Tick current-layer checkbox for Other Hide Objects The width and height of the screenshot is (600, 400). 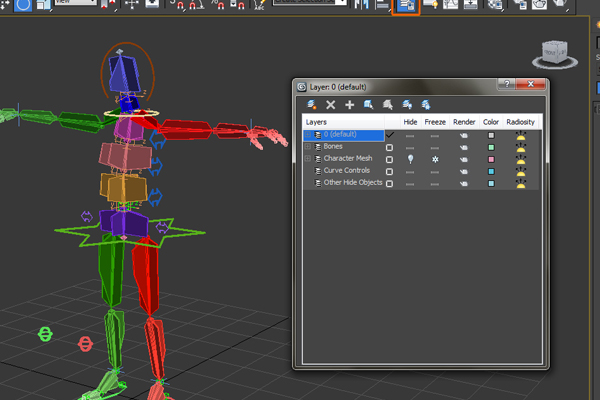[389, 184]
